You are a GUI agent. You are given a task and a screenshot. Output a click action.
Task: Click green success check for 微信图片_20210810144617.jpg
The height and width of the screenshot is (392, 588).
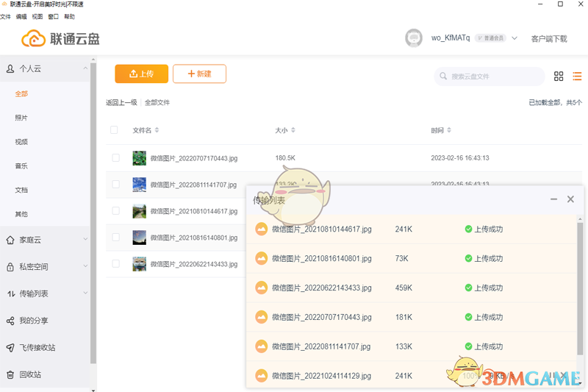(x=468, y=229)
